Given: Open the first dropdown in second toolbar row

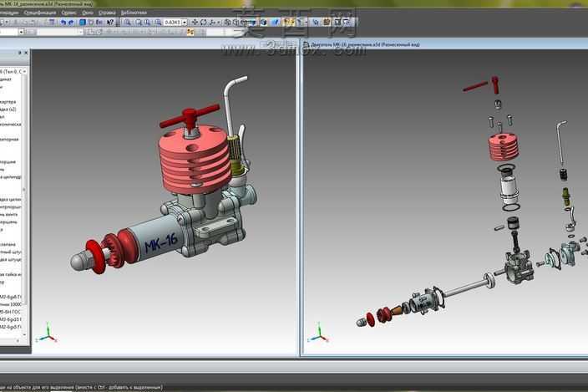Looking at the screenshot, I should pyautogui.click(x=21, y=33).
